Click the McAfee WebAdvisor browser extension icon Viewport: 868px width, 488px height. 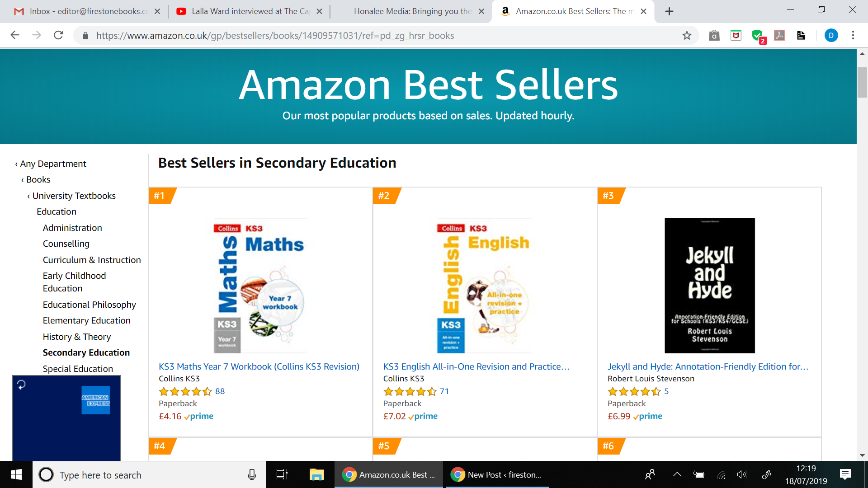click(x=736, y=35)
